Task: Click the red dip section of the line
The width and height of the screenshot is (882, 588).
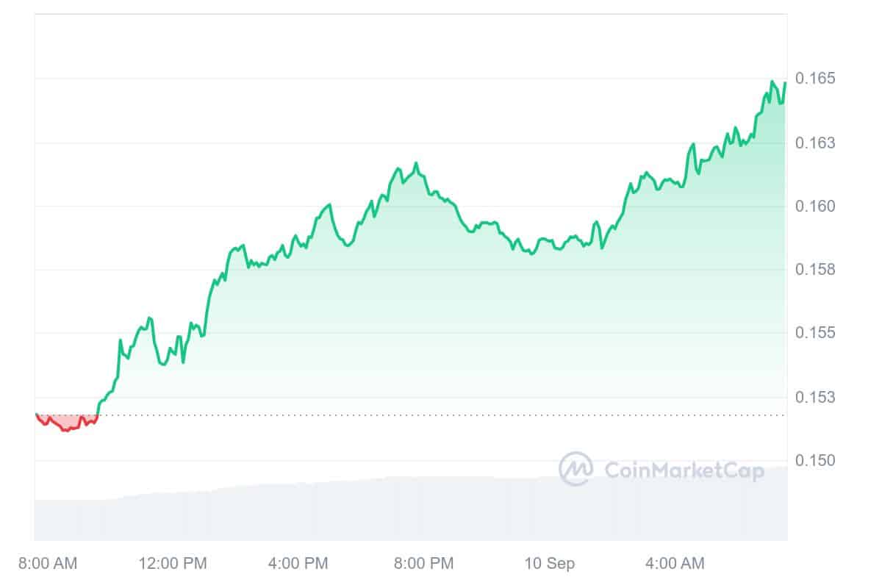Action: coord(66,426)
